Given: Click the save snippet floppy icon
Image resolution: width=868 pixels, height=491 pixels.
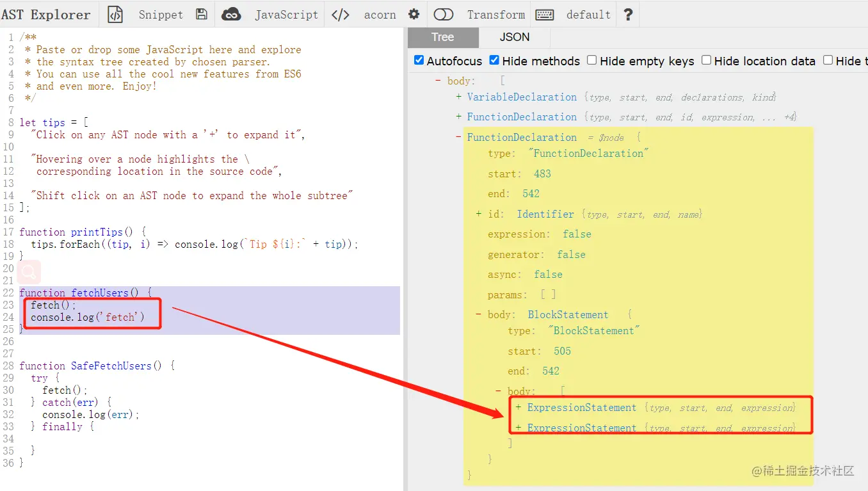Looking at the screenshot, I should tap(202, 14).
